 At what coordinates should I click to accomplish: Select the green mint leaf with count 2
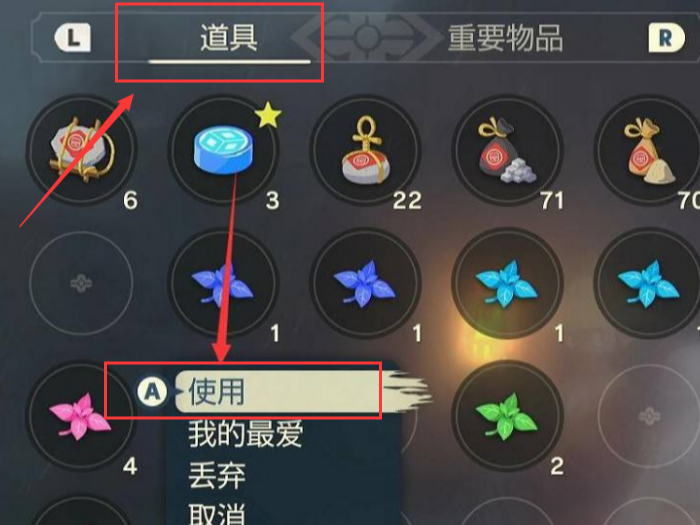coord(507,416)
